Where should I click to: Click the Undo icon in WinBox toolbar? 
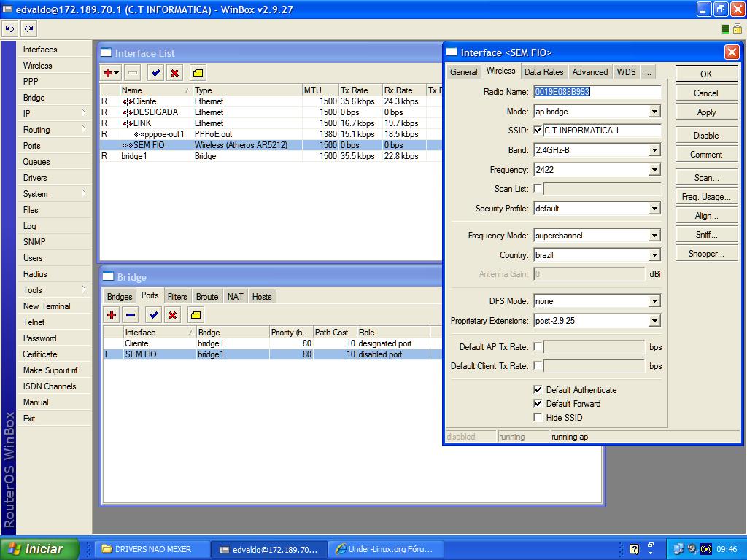[9, 29]
